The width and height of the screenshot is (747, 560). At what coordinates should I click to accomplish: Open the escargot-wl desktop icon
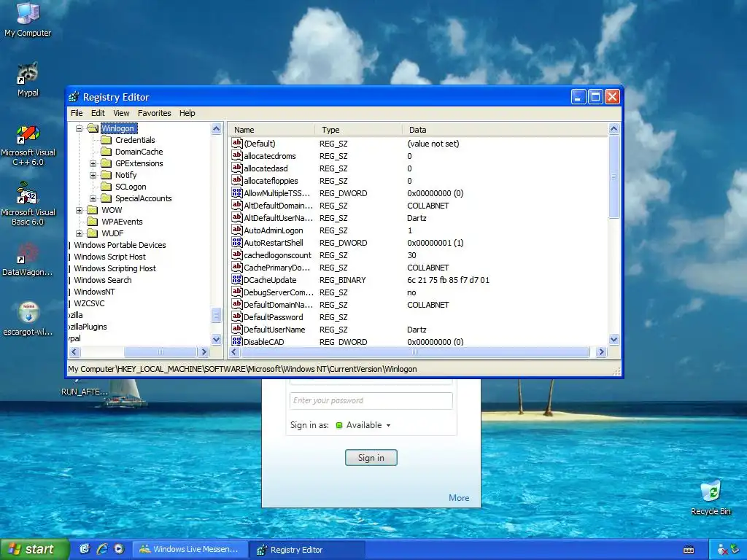(28, 319)
